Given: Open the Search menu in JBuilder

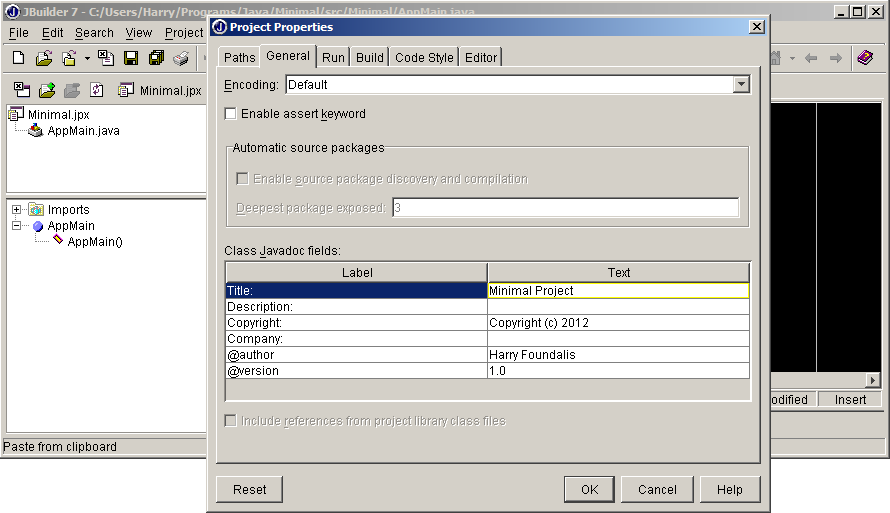Looking at the screenshot, I should pyautogui.click(x=94, y=33).
